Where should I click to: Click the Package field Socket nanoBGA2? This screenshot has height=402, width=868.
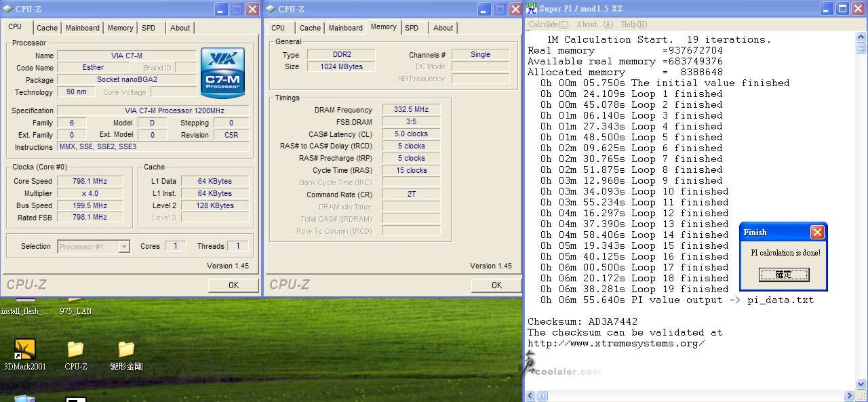click(127, 80)
